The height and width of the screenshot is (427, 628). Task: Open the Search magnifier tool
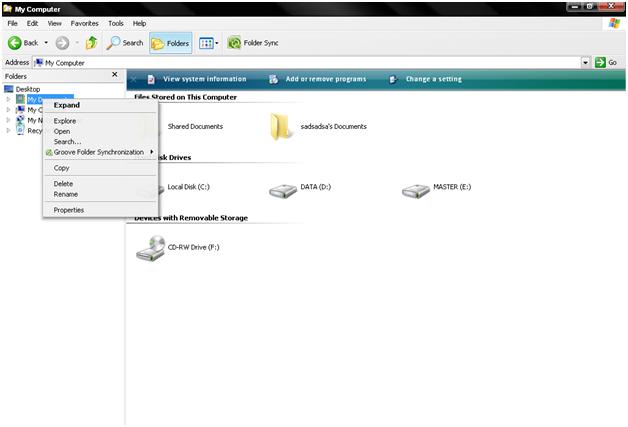tap(113, 43)
